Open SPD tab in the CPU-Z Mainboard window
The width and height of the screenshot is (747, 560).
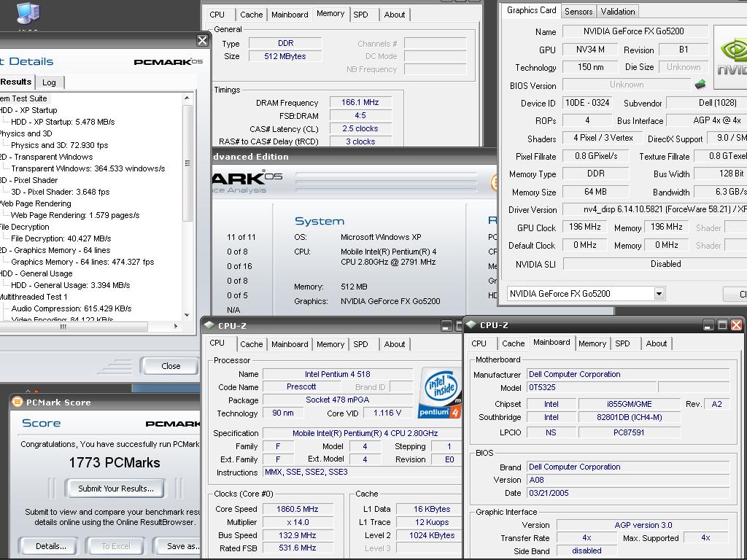(x=622, y=343)
